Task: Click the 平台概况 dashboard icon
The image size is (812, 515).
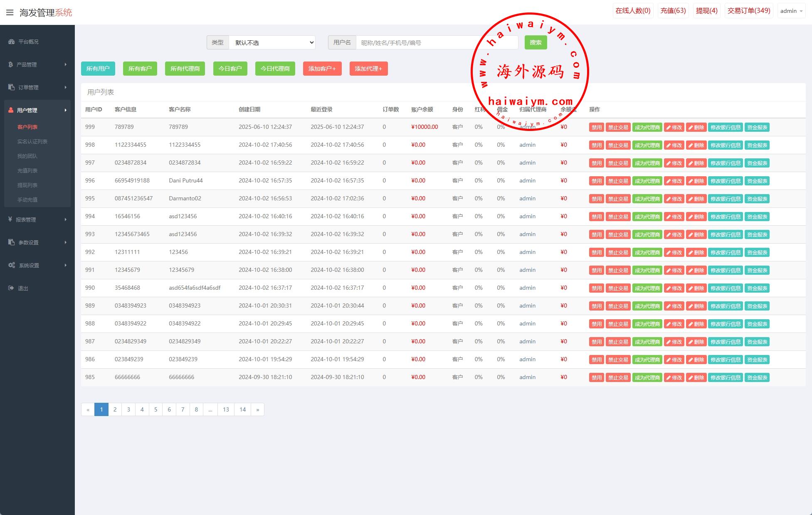Action: coord(11,42)
